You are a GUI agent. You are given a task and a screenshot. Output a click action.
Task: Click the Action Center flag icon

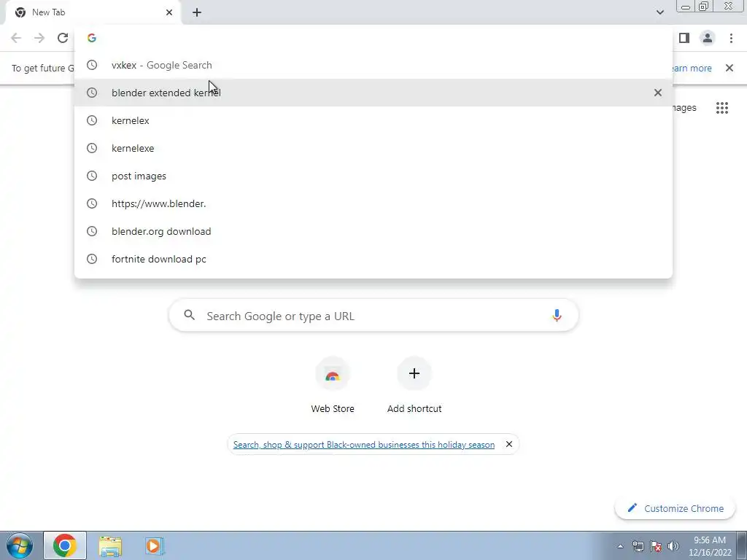[656, 546]
